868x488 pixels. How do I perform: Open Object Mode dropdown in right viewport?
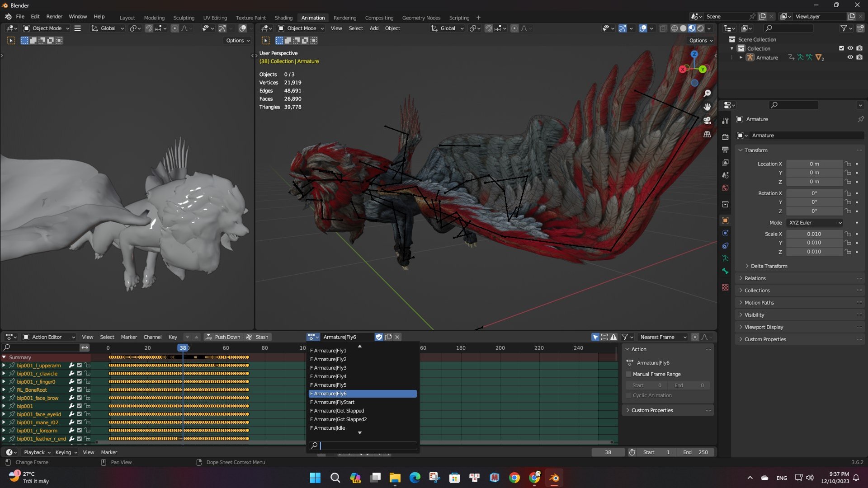pos(301,28)
